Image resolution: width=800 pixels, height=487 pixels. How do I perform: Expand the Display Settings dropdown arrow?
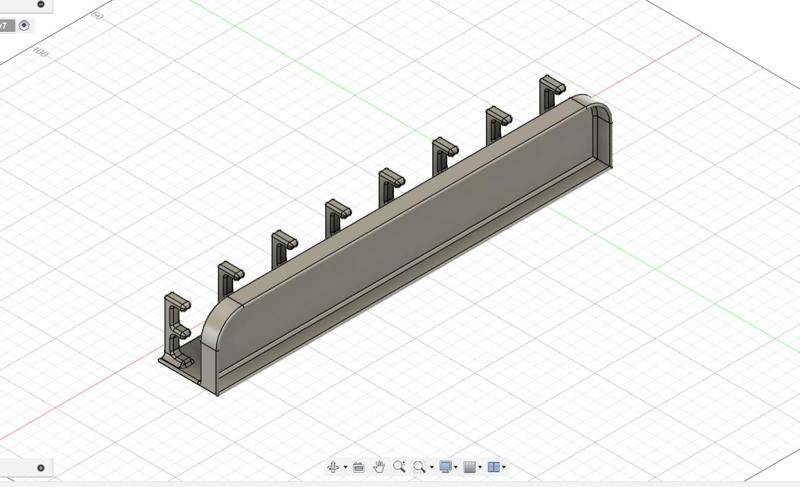(x=456, y=467)
